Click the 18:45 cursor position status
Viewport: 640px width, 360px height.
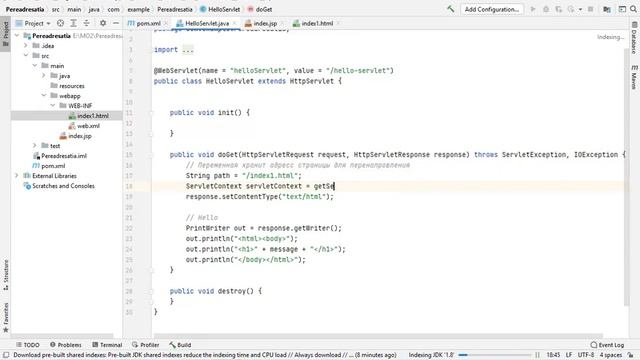pos(553,355)
